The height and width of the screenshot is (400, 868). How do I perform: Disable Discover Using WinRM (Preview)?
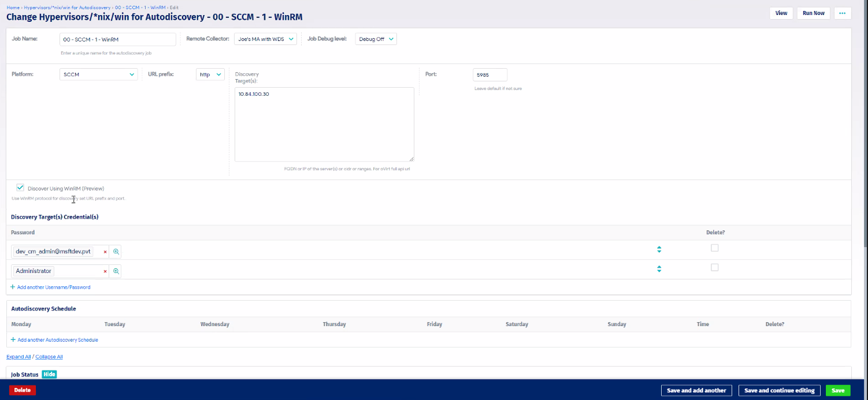(20, 187)
